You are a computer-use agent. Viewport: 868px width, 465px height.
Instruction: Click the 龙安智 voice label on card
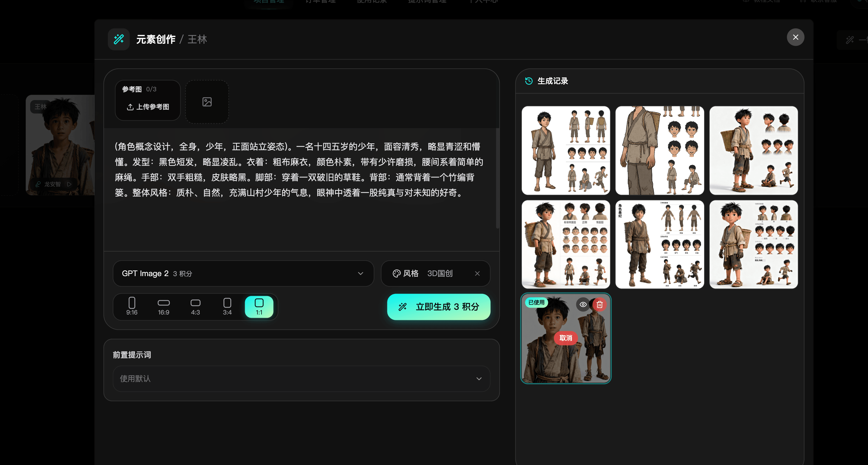pos(53,184)
